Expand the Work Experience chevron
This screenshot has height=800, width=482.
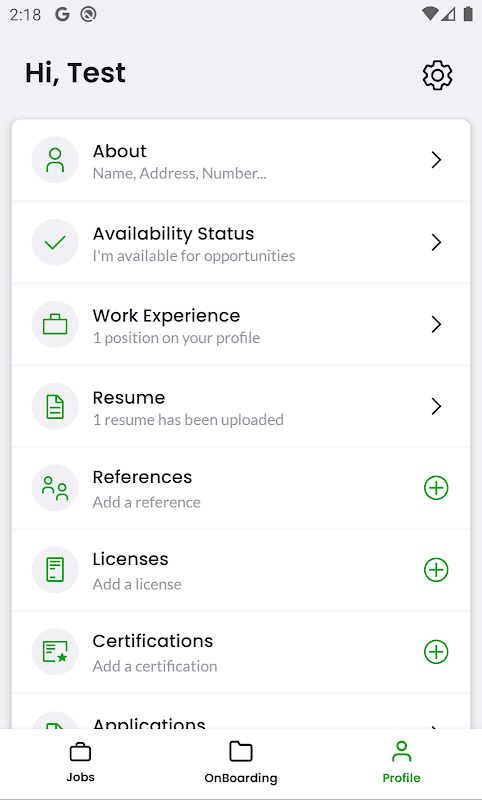point(436,324)
